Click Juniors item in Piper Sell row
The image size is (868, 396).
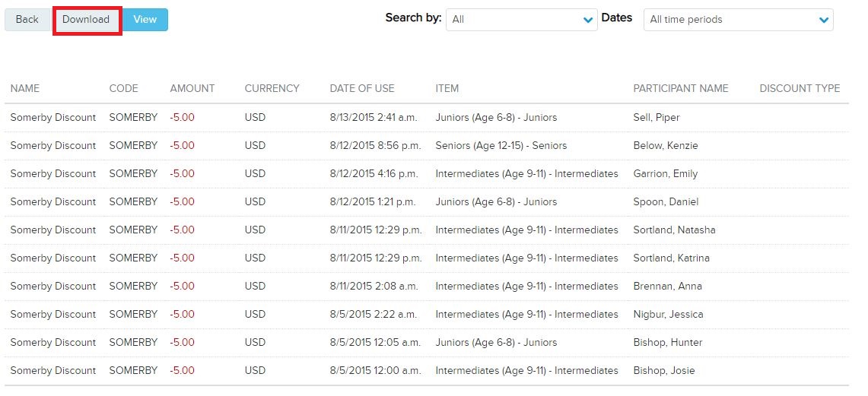point(496,117)
